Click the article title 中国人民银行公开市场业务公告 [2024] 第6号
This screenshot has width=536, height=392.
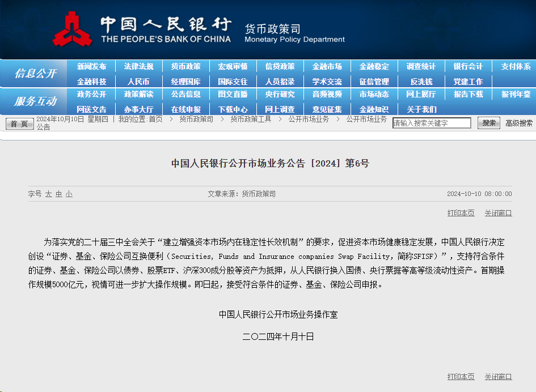(270, 163)
